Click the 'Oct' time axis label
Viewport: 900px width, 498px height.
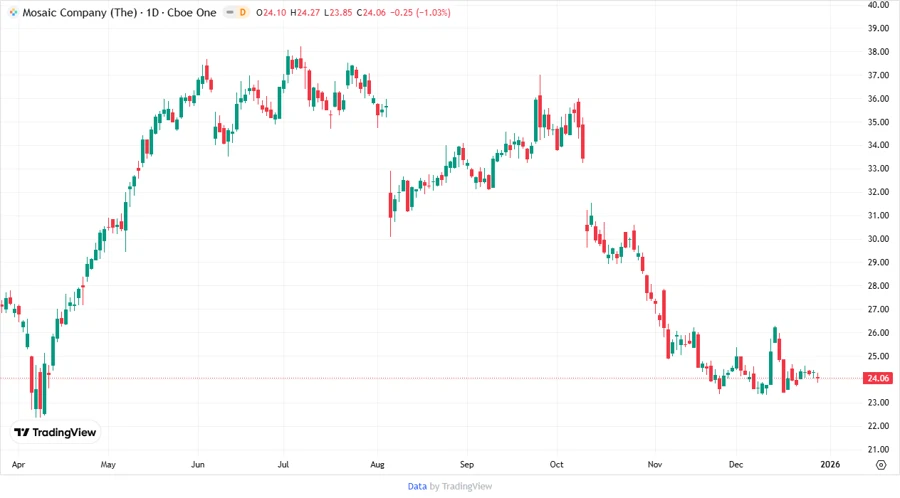pyautogui.click(x=556, y=464)
